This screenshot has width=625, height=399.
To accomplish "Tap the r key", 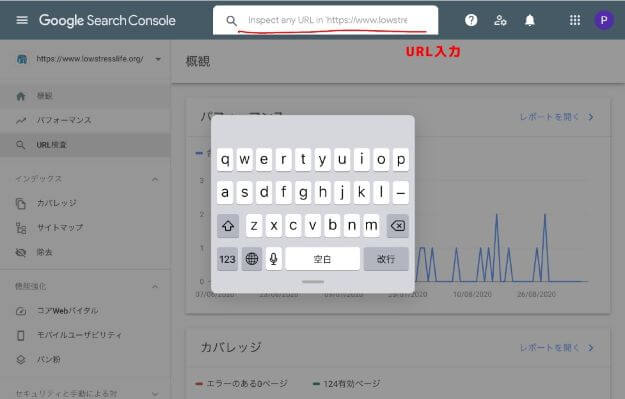I will [283, 159].
